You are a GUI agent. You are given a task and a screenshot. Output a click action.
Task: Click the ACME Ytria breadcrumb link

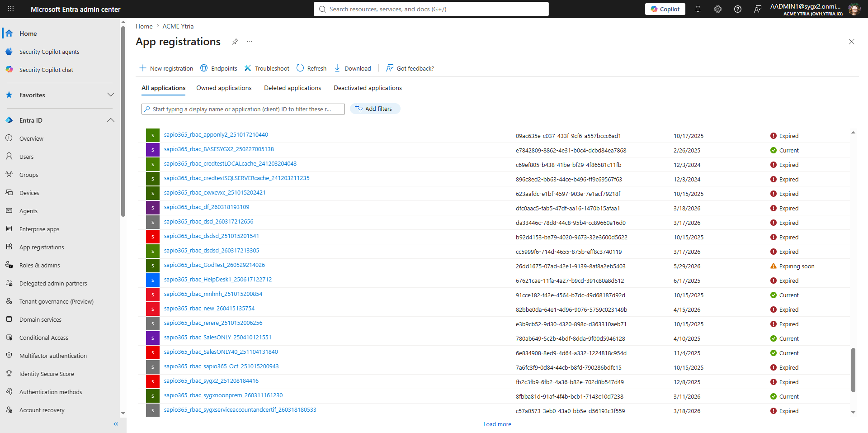point(178,26)
